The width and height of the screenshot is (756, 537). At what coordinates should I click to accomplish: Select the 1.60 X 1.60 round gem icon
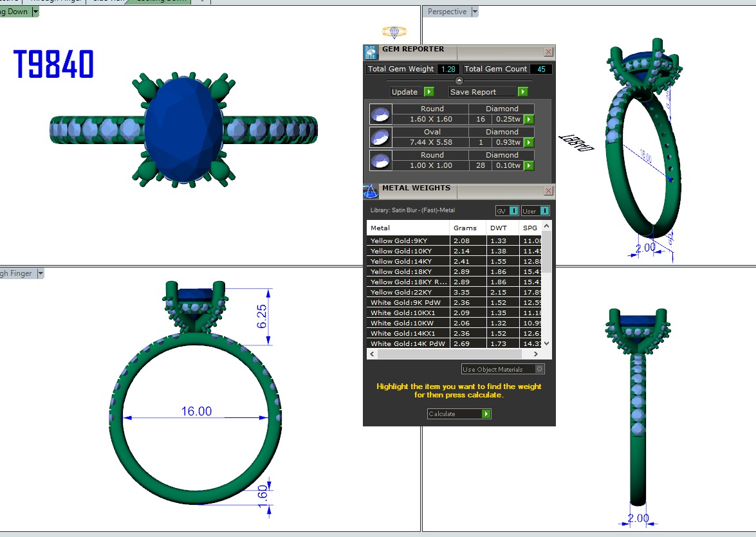380,114
